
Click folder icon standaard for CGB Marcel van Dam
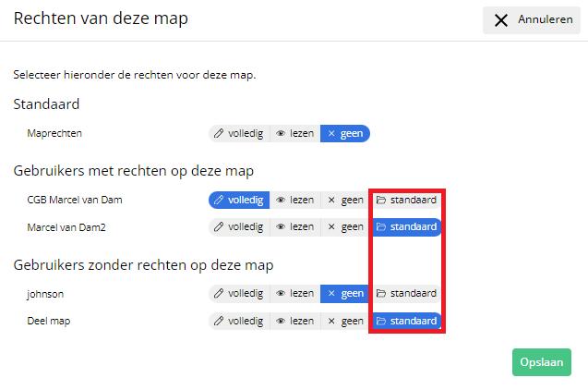(381, 200)
